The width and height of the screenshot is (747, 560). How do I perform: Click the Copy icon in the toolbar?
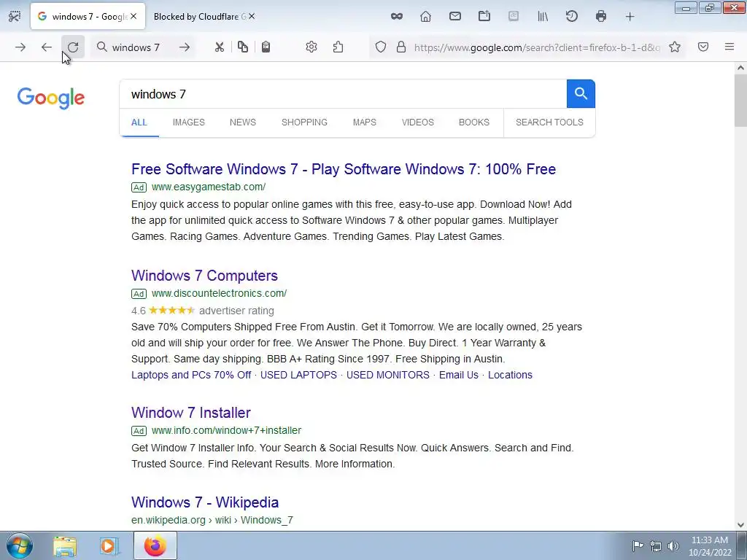coord(243,47)
